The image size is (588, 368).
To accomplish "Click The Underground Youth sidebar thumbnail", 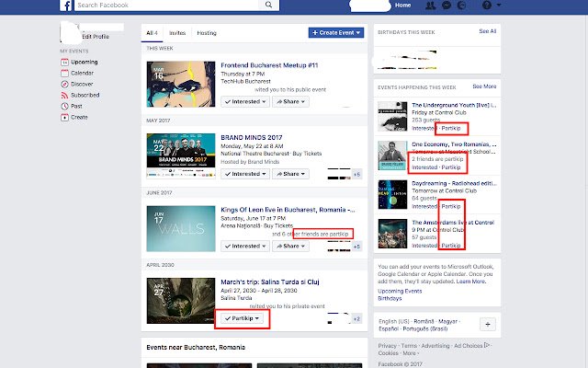I will (x=392, y=117).
